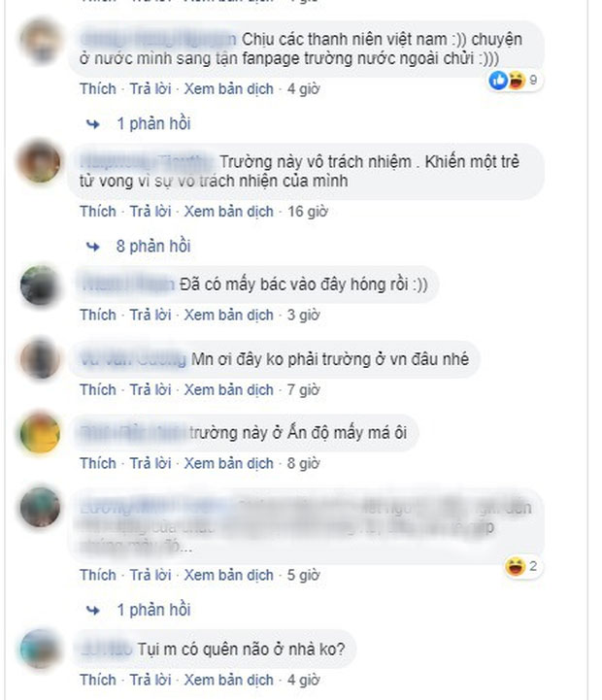Reply to the 'trường này ở Ấn độ' comment
Viewport: 602px width, 700px height.
(150, 463)
